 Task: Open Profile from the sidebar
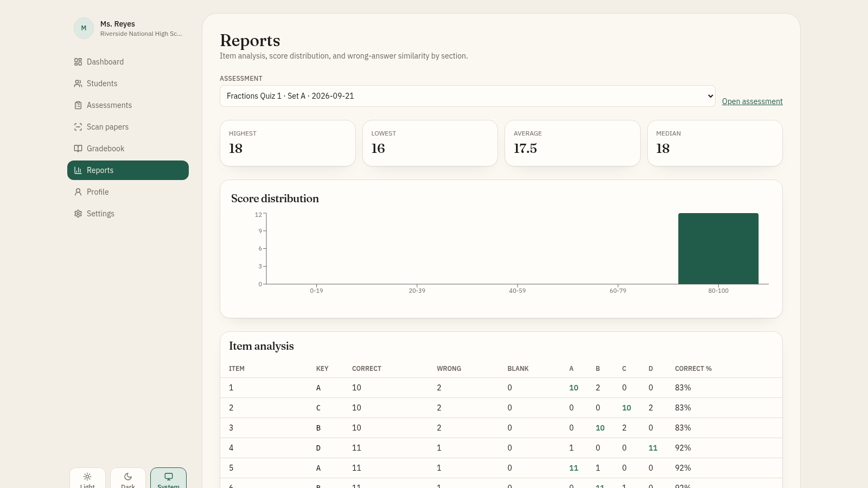[x=128, y=192]
